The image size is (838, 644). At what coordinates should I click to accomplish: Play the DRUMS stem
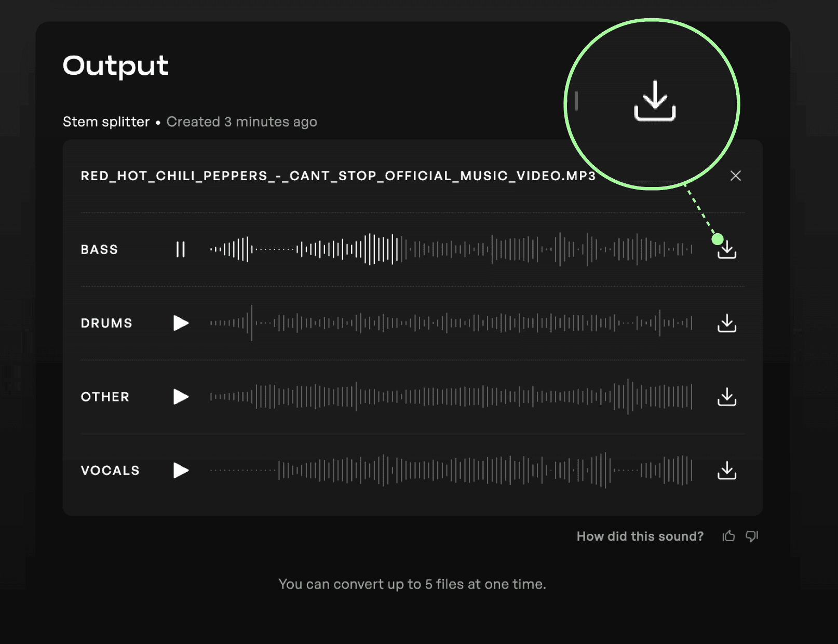(181, 323)
